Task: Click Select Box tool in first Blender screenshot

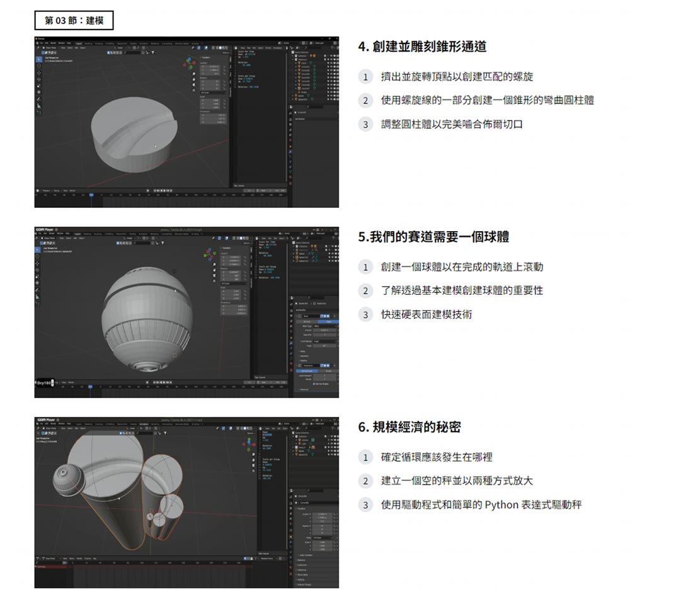Action: pyautogui.click(x=39, y=59)
